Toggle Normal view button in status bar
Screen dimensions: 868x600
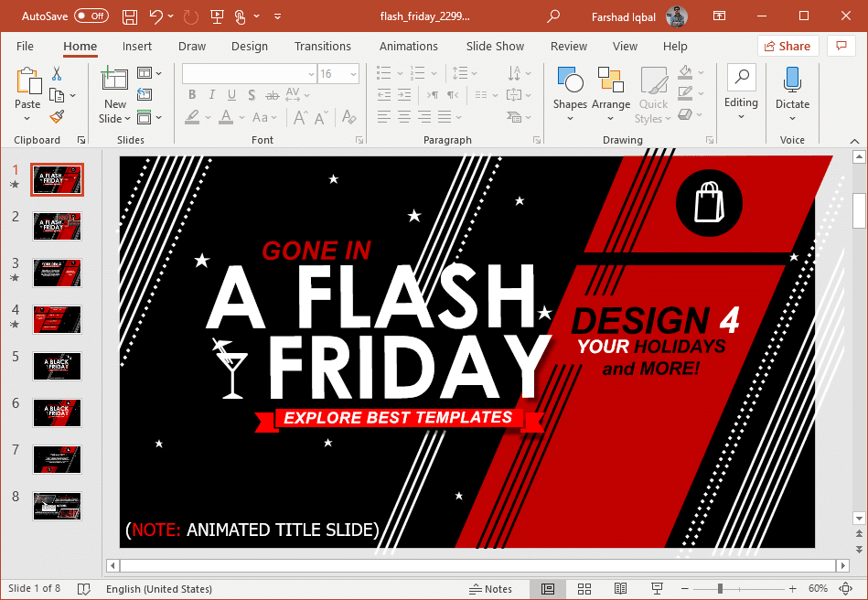[x=548, y=589]
